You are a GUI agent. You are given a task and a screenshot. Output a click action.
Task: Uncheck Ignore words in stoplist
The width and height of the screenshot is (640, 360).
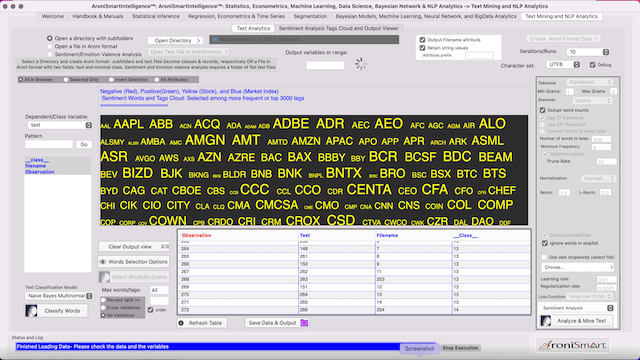(544, 243)
